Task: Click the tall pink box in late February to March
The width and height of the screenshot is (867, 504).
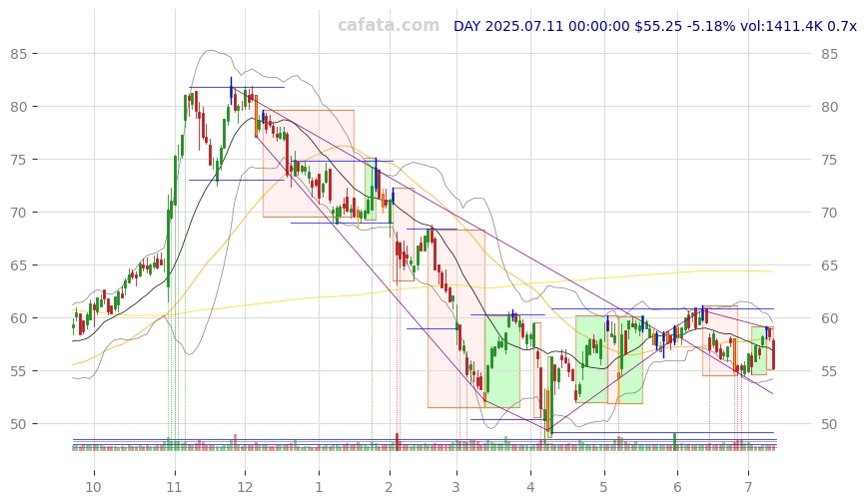Action: pos(456,319)
